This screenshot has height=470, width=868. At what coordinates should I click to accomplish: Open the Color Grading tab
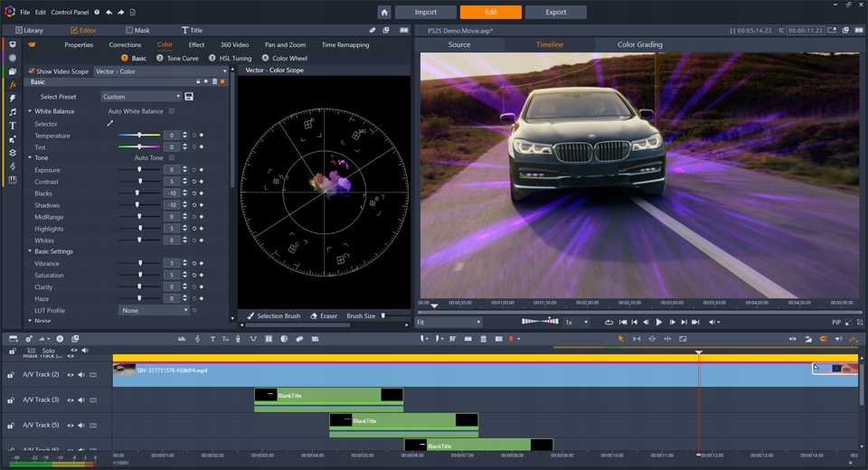[x=639, y=44]
